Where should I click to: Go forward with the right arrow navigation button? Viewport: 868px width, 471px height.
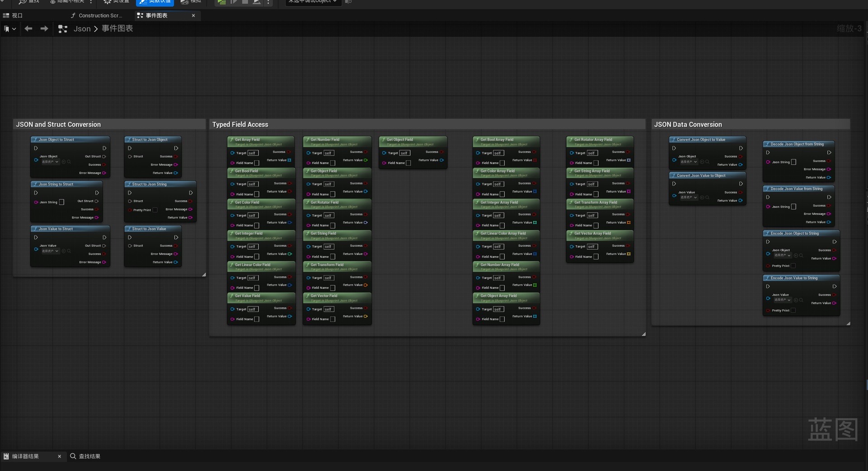click(44, 28)
